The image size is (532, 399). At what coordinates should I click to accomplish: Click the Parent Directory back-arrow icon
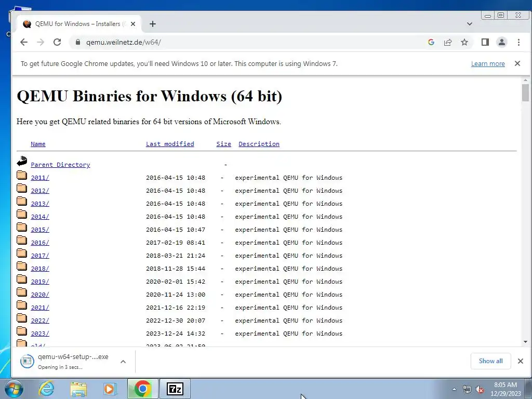[x=22, y=161]
